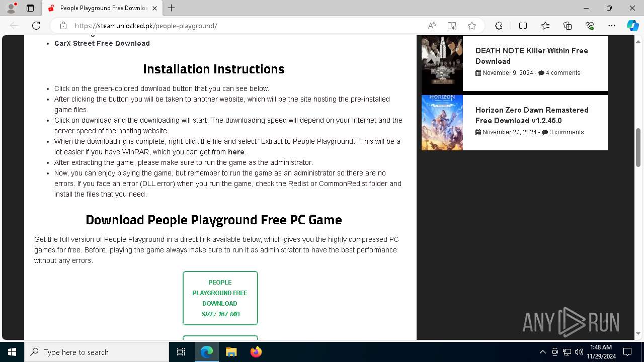Click DEATH NOTE game thumbnail
Viewport: 644px width, 362px height.
[x=442, y=62]
